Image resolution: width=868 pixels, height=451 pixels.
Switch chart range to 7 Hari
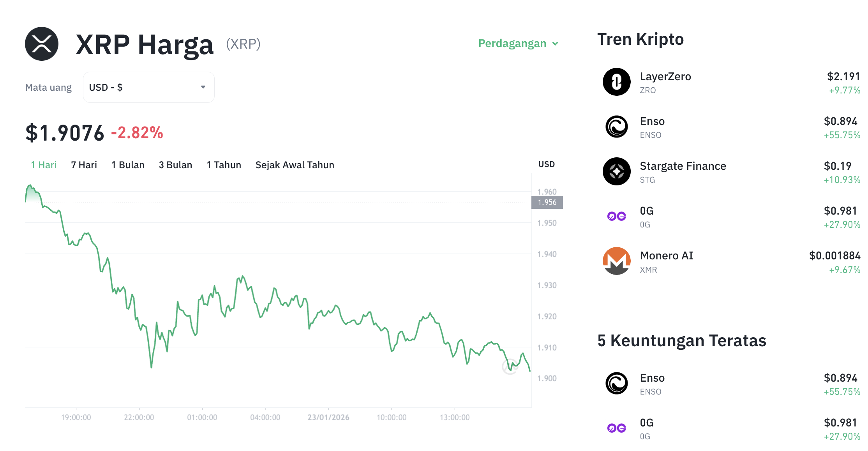click(83, 165)
